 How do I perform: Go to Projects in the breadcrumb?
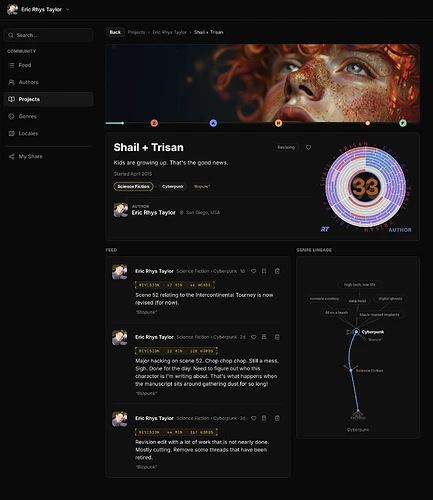click(136, 32)
